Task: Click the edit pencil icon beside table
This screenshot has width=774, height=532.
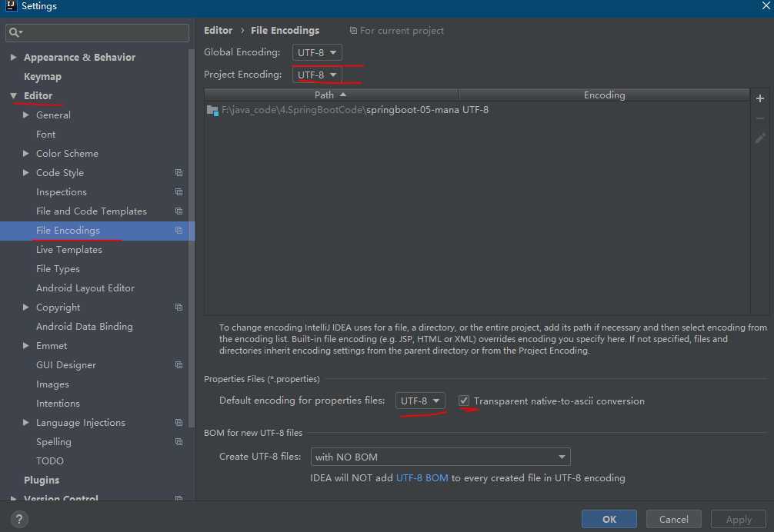Action: click(x=759, y=138)
